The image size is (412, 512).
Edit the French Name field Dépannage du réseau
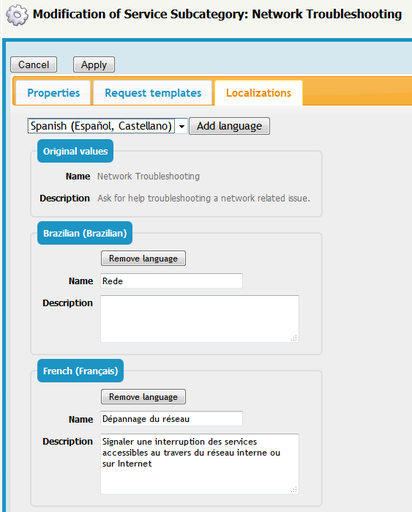(x=171, y=419)
